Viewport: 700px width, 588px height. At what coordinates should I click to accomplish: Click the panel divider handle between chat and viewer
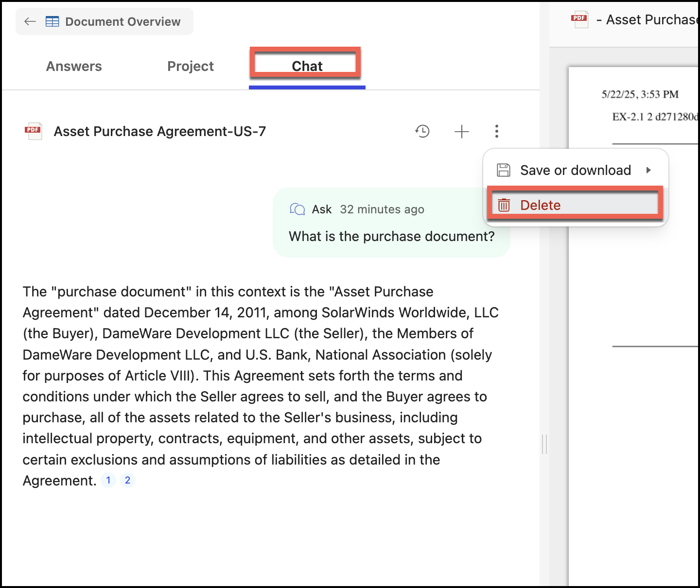click(x=544, y=444)
